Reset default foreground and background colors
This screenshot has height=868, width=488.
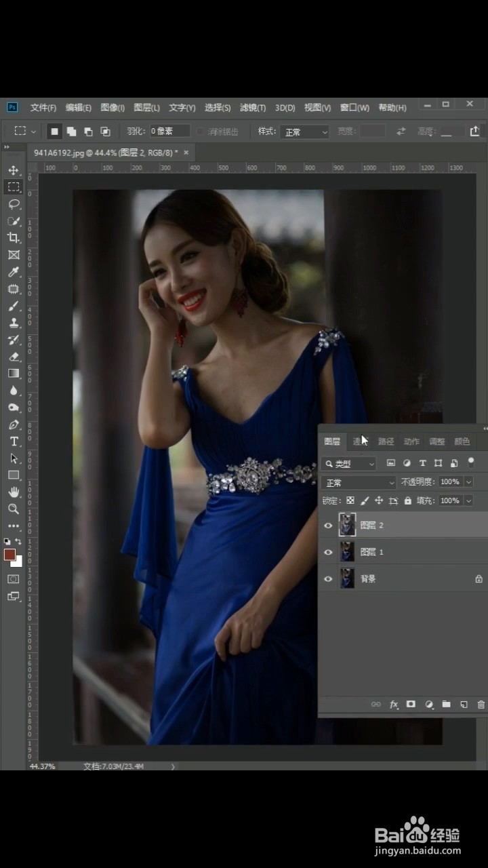tap(7, 541)
